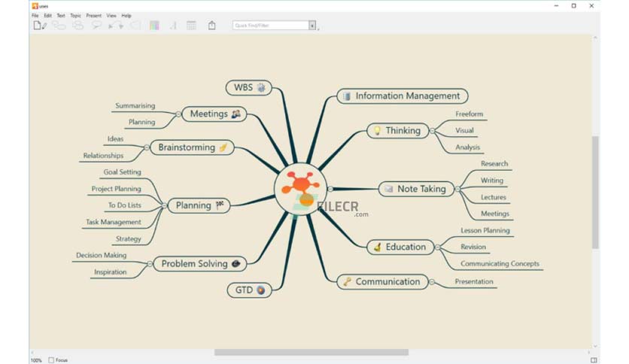Open the Present menu

pyautogui.click(x=94, y=16)
